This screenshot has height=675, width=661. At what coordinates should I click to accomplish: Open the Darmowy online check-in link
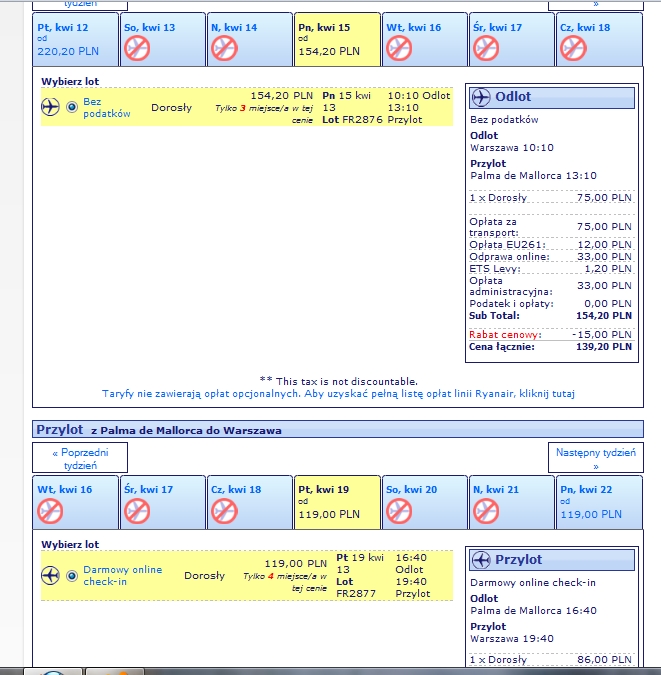123,576
